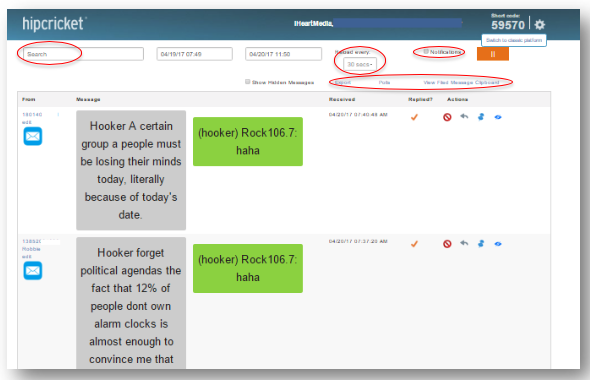Pause auto-reload with the orange button
The width and height of the screenshot is (590, 380).
pos(493,54)
